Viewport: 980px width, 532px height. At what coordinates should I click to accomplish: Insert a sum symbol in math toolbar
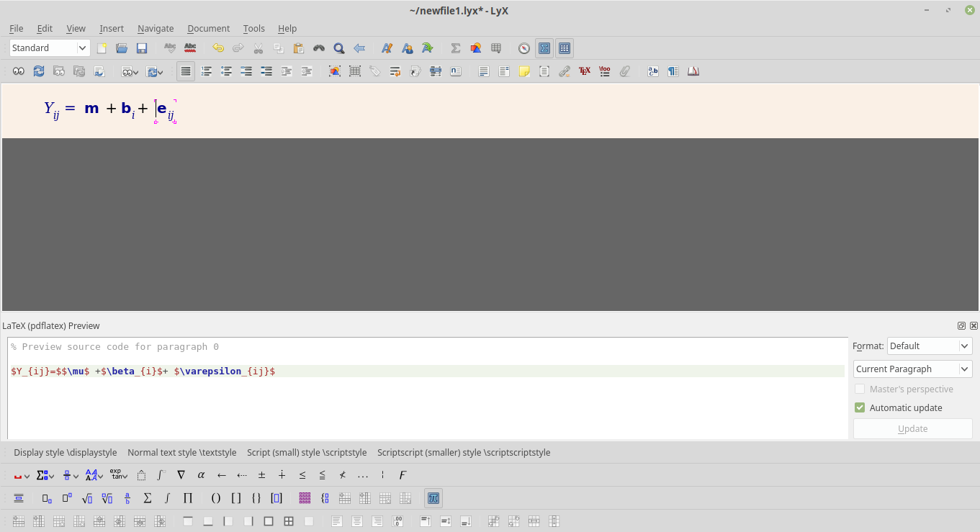(148, 498)
